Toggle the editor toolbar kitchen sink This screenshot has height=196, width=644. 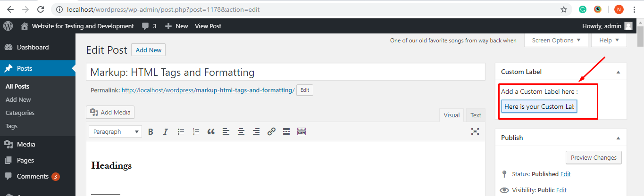coord(301,132)
